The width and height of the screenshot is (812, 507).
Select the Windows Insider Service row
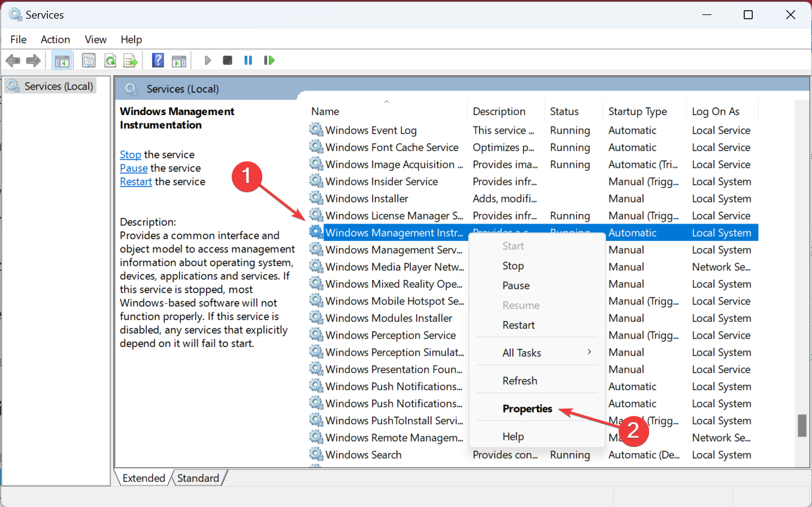click(533, 182)
